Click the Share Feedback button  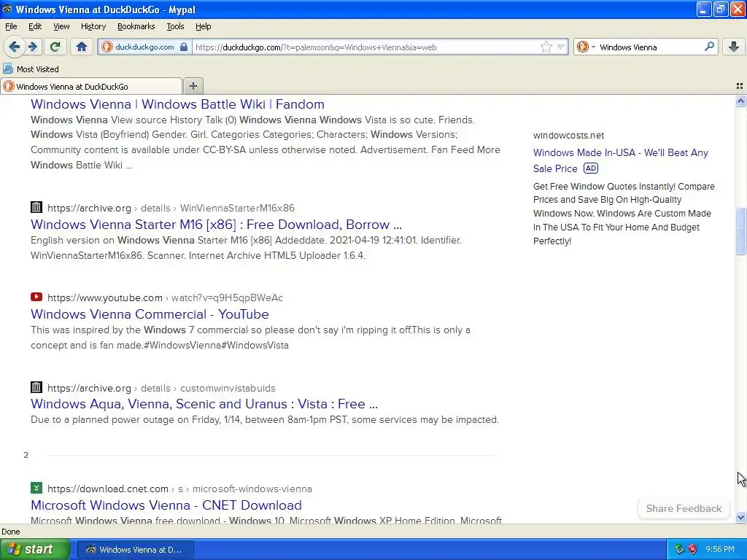(683, 508)
